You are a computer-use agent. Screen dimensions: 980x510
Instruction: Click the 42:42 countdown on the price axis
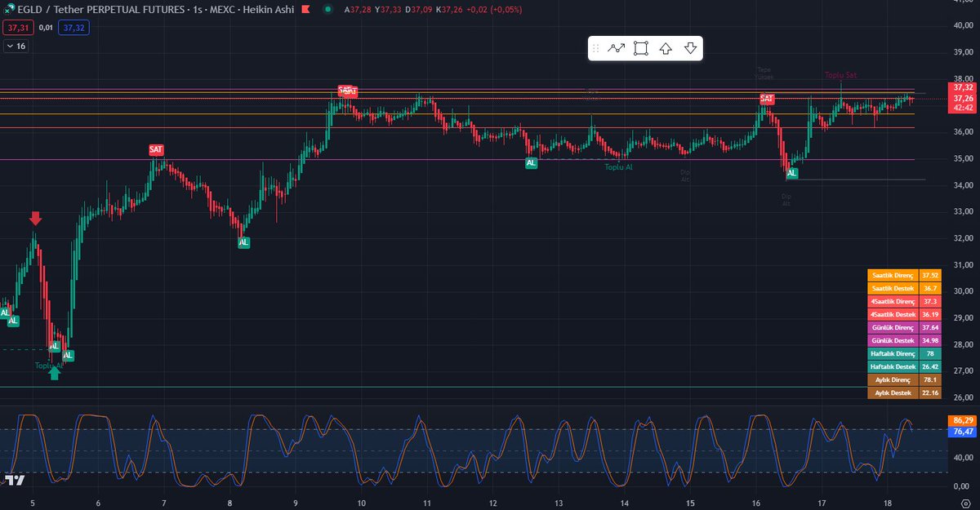[963, 105]
